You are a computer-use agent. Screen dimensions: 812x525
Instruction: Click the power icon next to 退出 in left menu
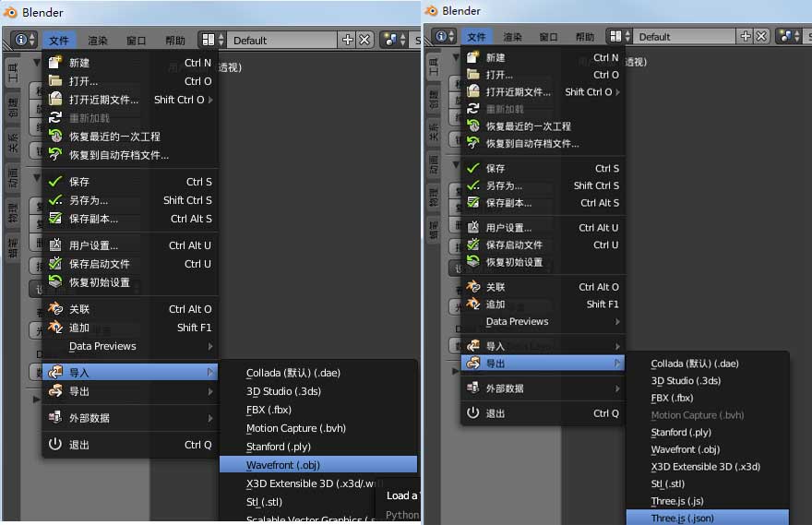click(54, 445)
